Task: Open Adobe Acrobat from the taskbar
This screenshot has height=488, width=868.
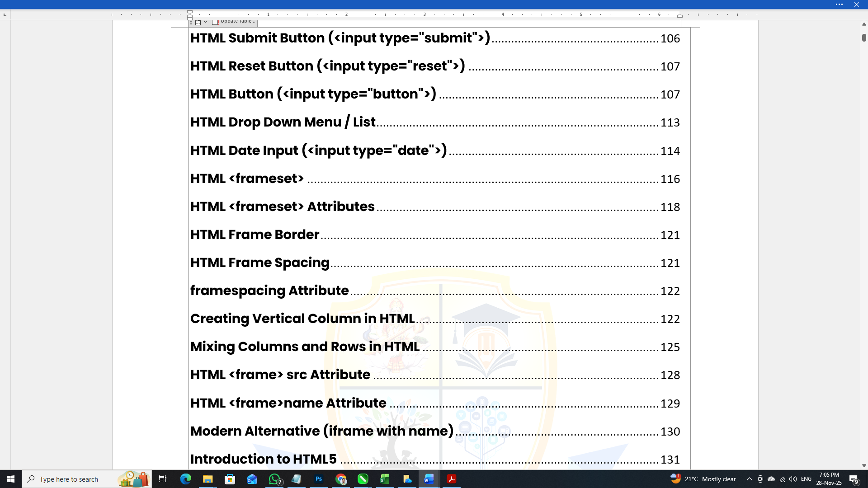Action: coord(451,479)
